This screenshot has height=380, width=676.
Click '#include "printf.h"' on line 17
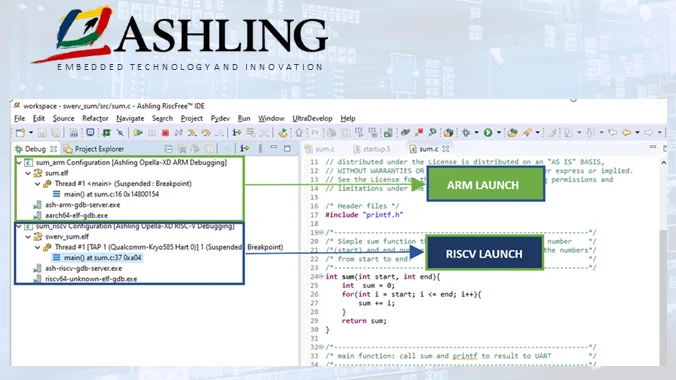click(x=364, y=215)
